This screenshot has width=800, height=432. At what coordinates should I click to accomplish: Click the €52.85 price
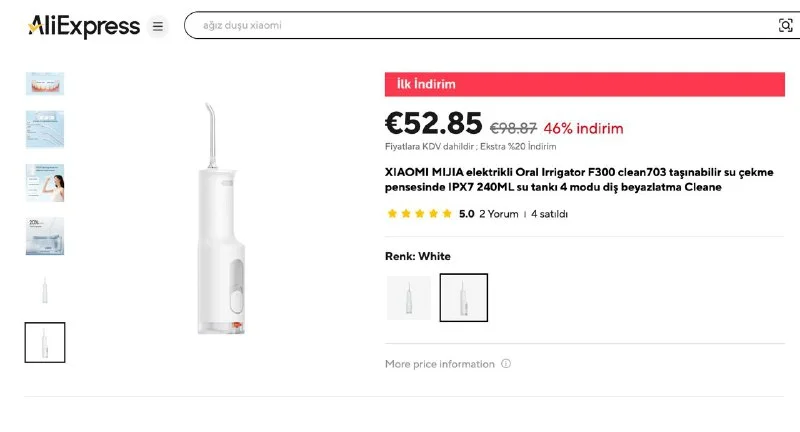(x=433, y=123)
